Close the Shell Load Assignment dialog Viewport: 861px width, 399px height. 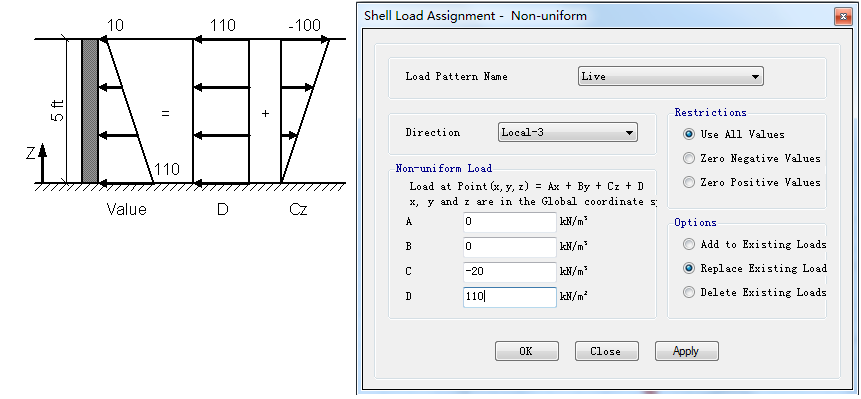(842, 16)
